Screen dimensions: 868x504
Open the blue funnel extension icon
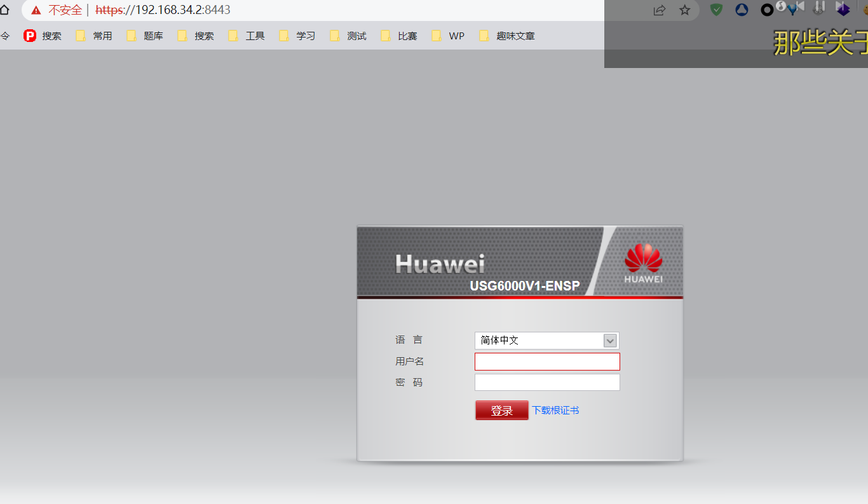tap(792, 11)
